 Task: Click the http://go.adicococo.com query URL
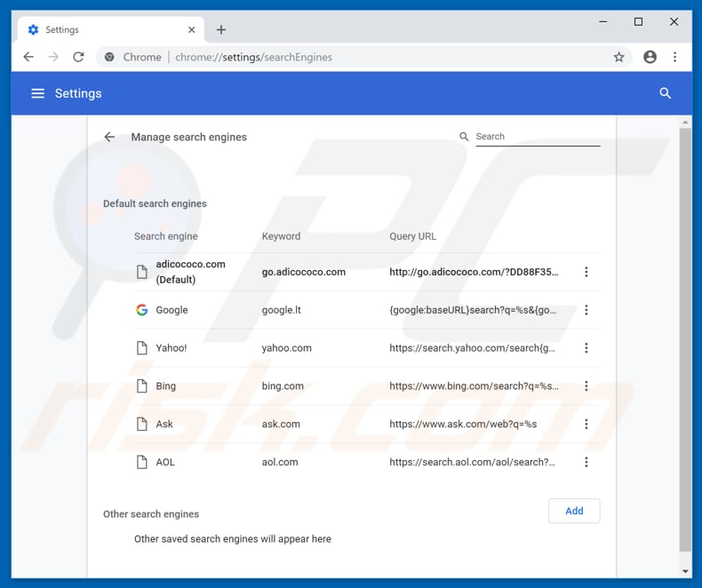[x=474, y=272]
